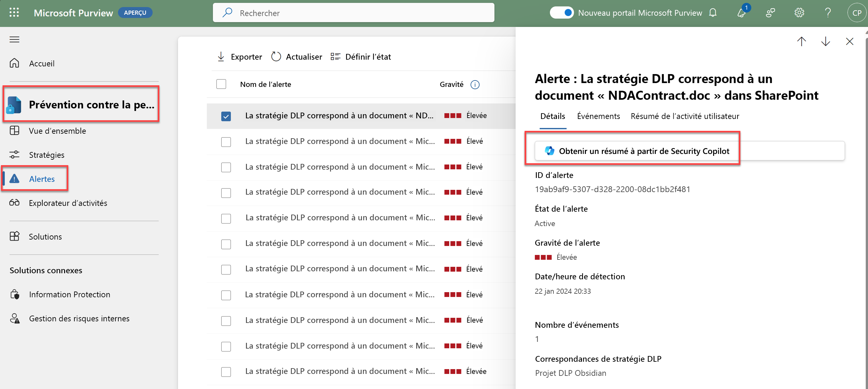Check the select-all alerts checkbox

coord(221,84)
